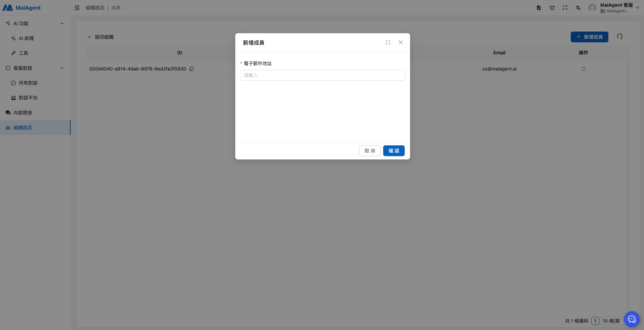Click the 取消 button in dialog
644x330 pixels.
tap(369, 151)
